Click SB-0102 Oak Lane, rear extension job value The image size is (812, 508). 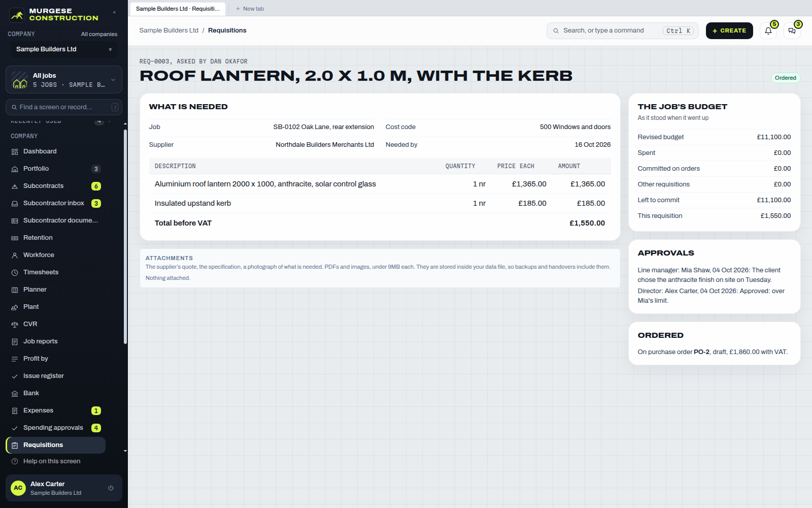pyautogui.click(x=324, y=127)
